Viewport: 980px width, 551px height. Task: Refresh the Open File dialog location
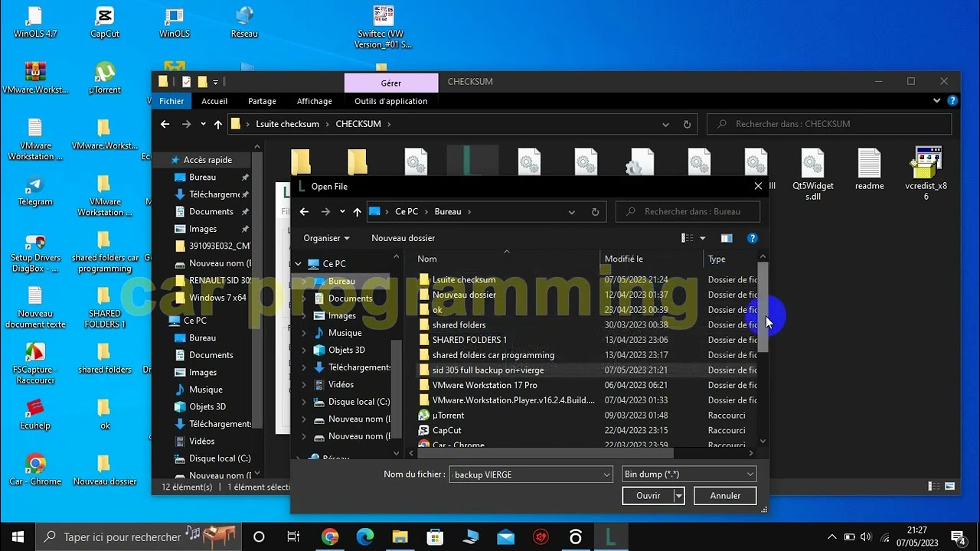[596, 212]
